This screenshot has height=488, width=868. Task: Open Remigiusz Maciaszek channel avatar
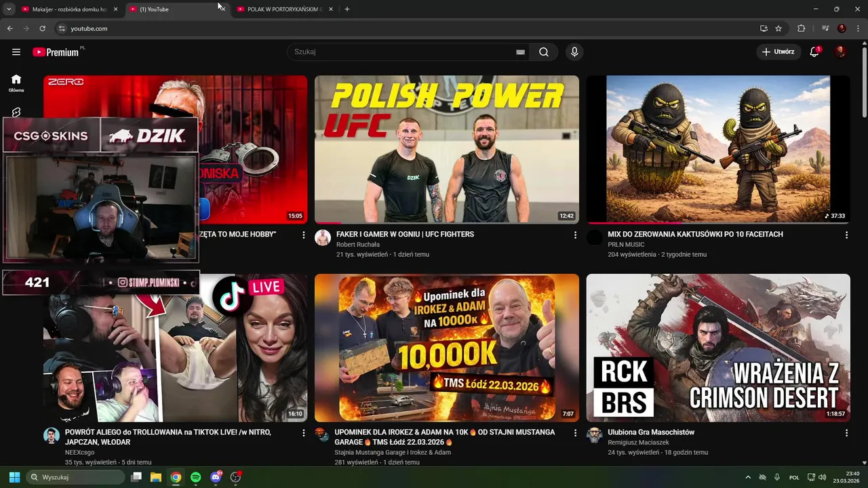595,435
